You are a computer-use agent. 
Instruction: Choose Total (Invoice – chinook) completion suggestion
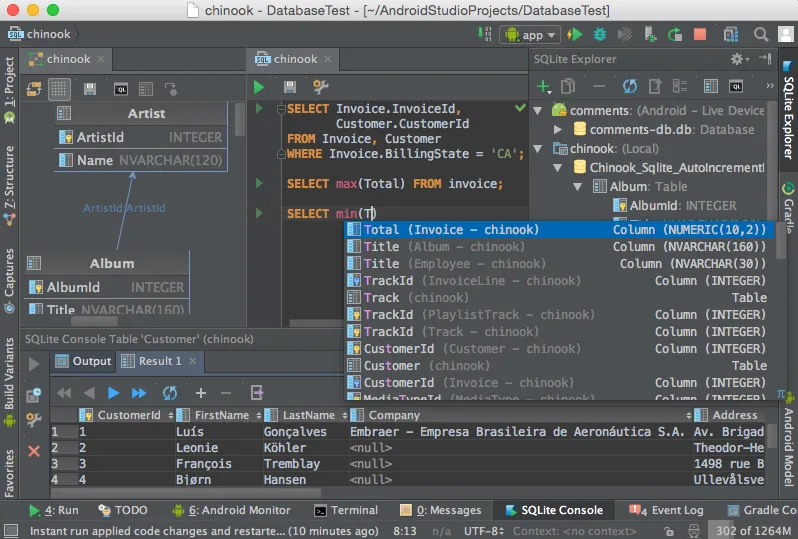(x=560, y=230)
